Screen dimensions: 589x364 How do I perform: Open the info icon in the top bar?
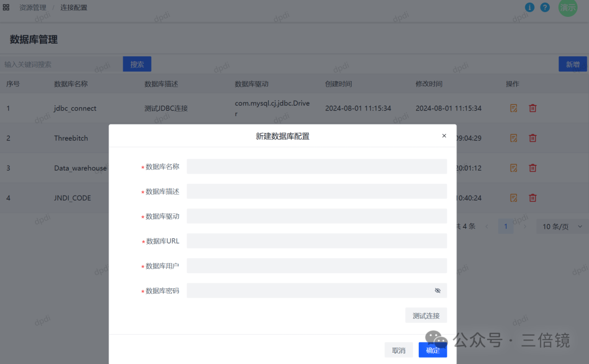(x=530, y=8)
